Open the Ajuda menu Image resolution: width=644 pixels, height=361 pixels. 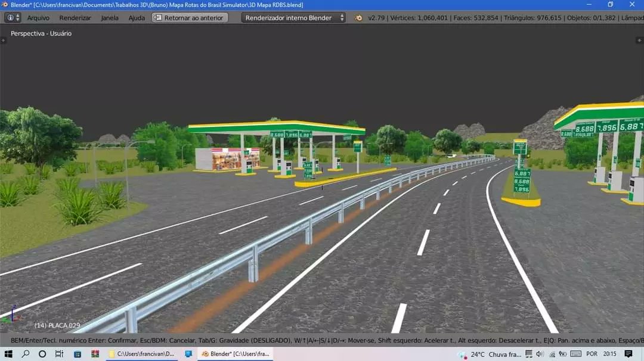point(137,18)
